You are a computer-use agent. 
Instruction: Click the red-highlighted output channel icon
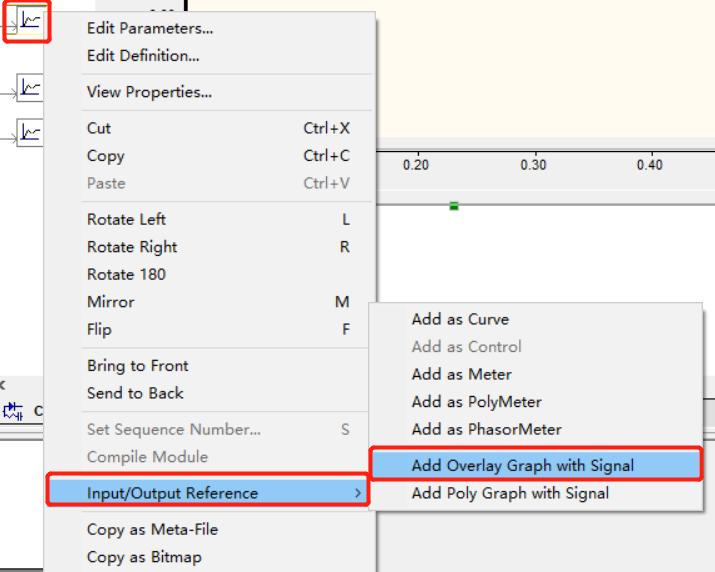pyautogui.click(x=30, y=21)
